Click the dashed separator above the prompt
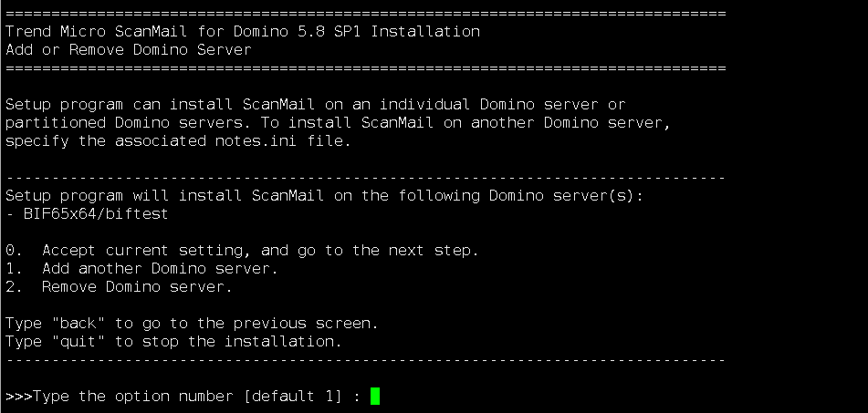This screenshot has height=413, width=868. pos(365,359)
